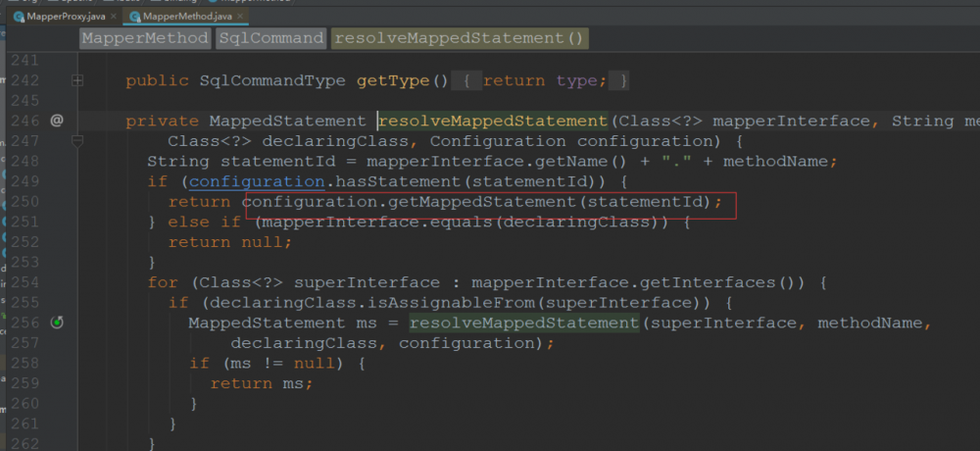Collapse resolveMappedStatement method with line 247 fold marker
The image size is (980, 451).
(77, 141)
